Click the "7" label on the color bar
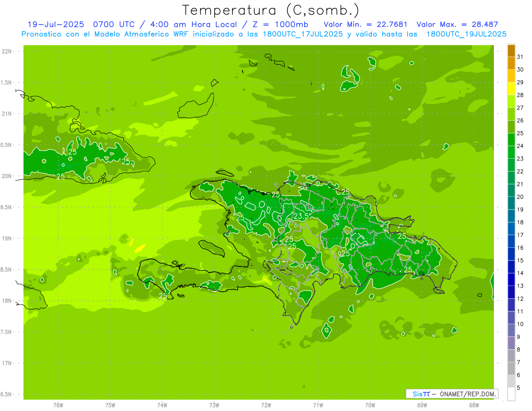 coord(519,362)
